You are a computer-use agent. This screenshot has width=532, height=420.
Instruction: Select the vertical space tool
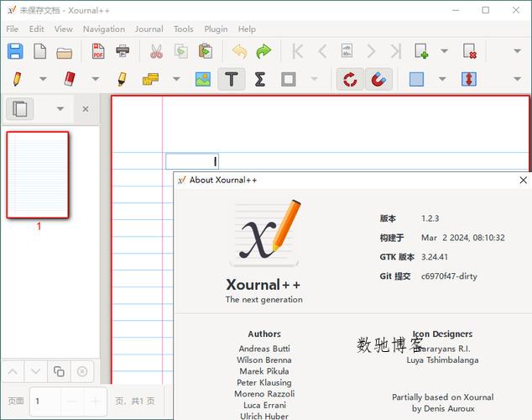click(x=469, y=79)
